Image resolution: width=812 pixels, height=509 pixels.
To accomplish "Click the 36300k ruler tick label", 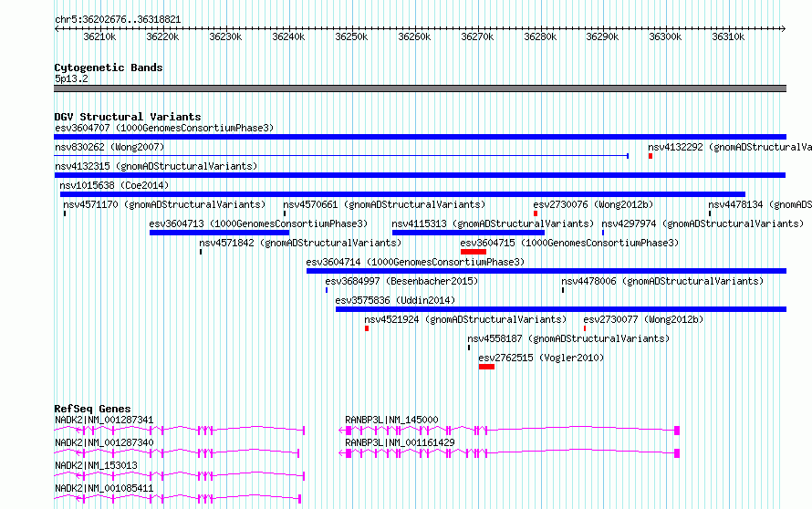I will tap(665, 37).
